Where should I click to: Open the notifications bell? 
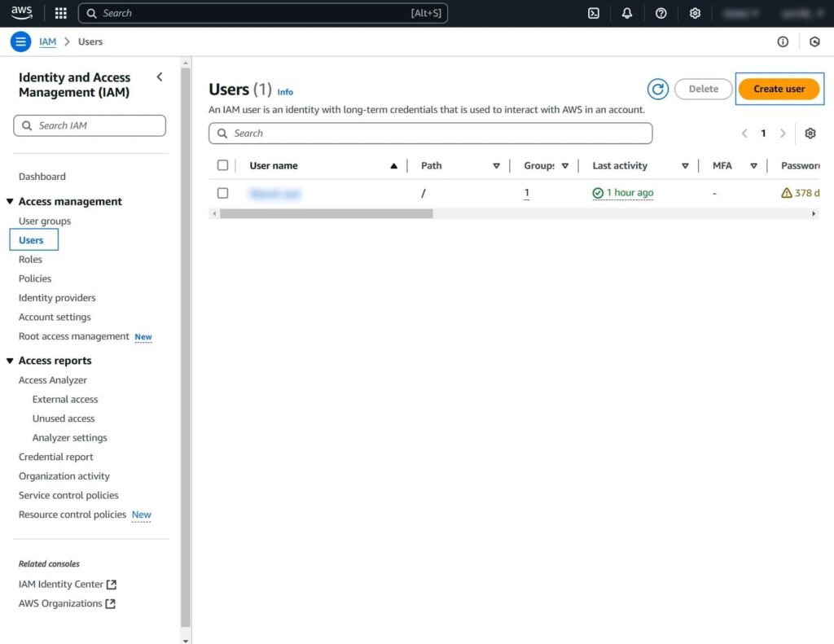pyautogui.click(x=627, y=13)
